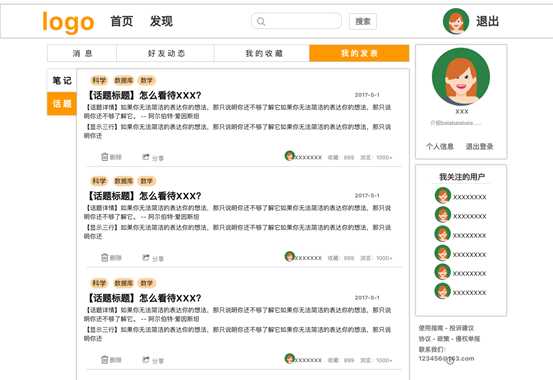Open the user avatar in top header

pos(456,21)
